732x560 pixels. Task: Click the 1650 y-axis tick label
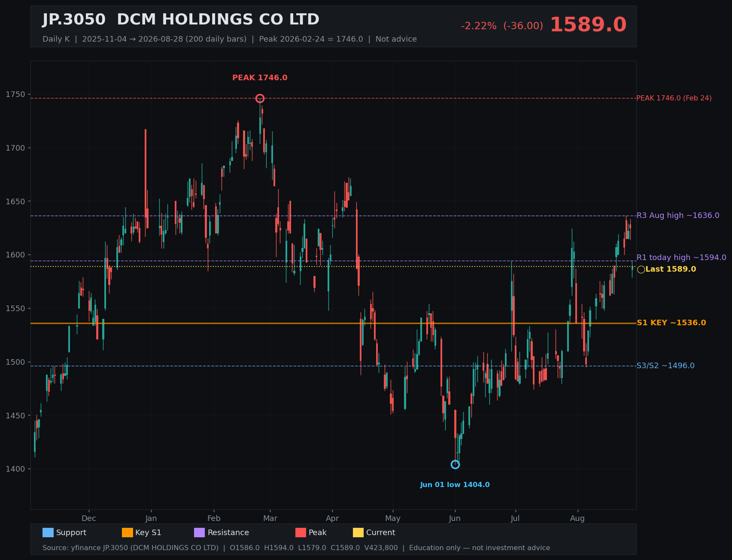(15, 201)
